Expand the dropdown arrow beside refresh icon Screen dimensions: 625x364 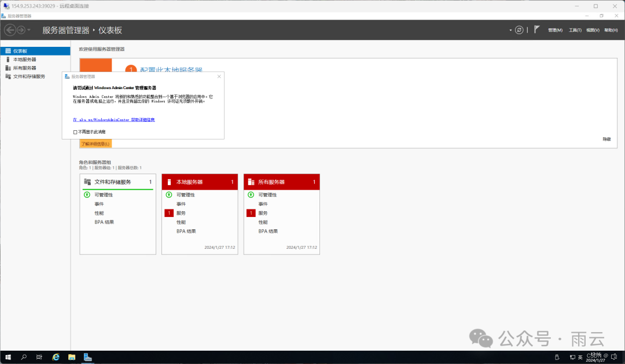click(510, 30)
